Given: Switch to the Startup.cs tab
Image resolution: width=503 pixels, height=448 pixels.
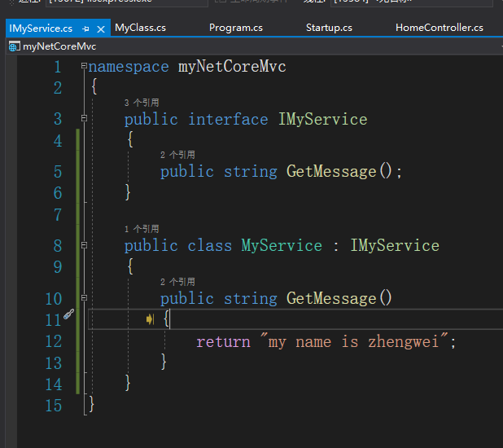Looking at the screenshot, I should (x=329, y=28).
